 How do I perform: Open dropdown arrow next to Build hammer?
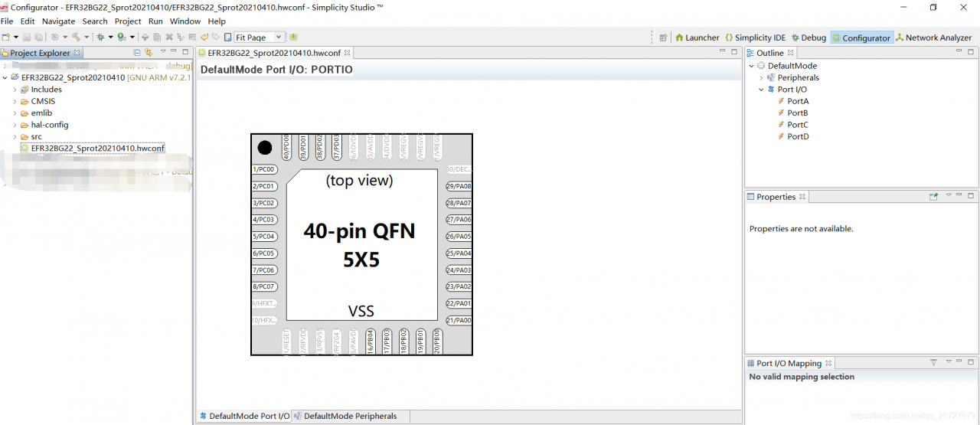(x=87, y=37)
